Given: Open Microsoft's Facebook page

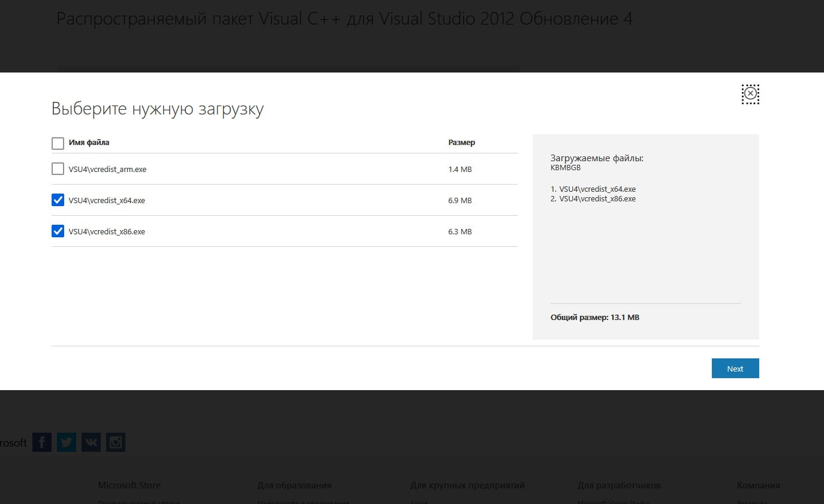Looking at the screenshot, I should point(42,442).
